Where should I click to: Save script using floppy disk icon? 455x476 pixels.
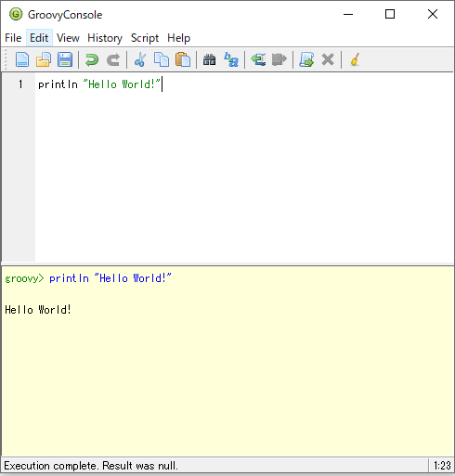coord(65,59)
